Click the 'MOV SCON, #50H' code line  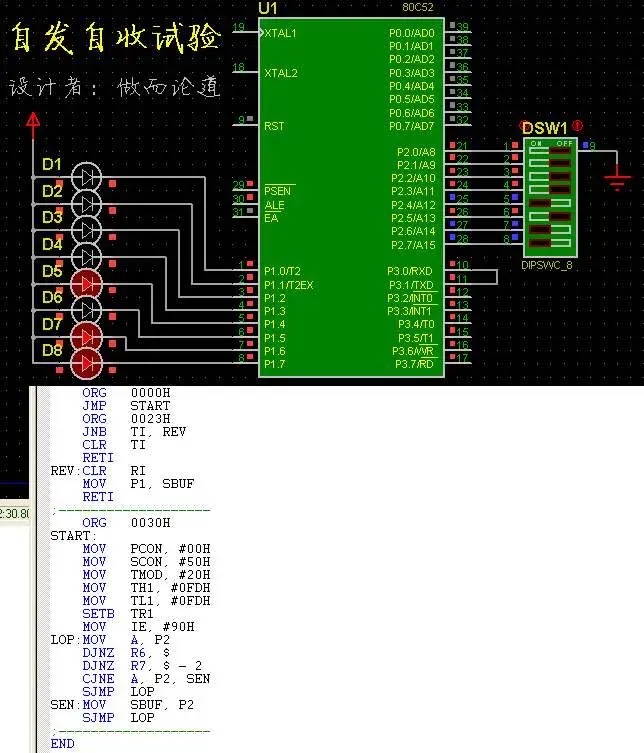tap(146, 561)
